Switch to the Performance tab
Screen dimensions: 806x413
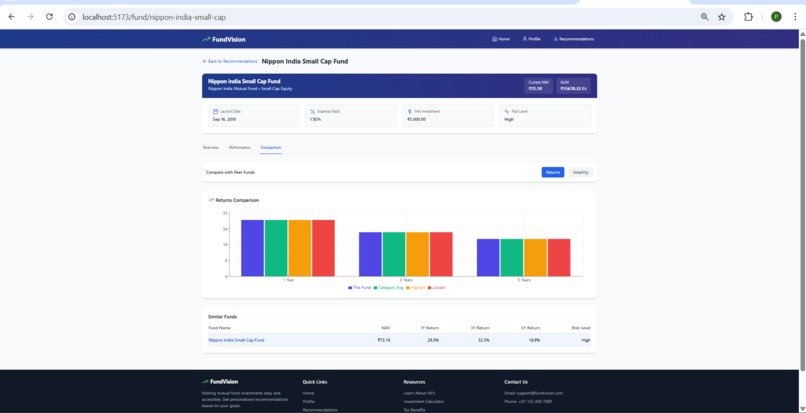pos(240,148)
